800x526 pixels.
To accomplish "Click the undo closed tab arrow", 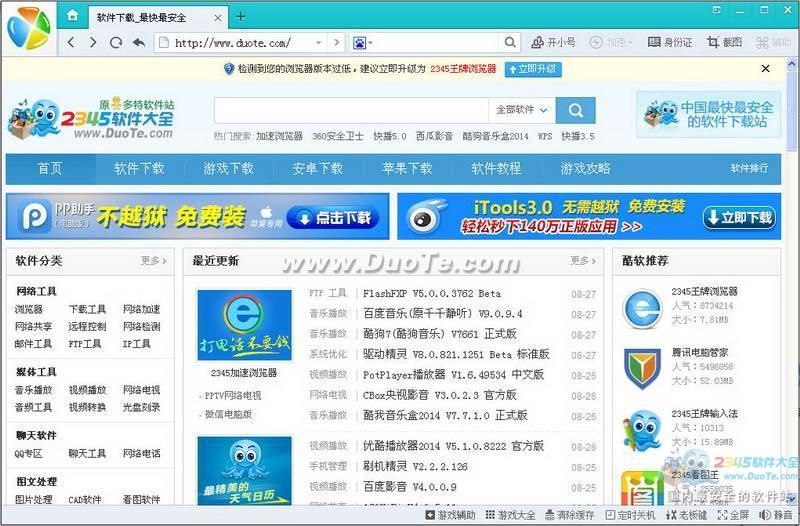I will 139,42.
